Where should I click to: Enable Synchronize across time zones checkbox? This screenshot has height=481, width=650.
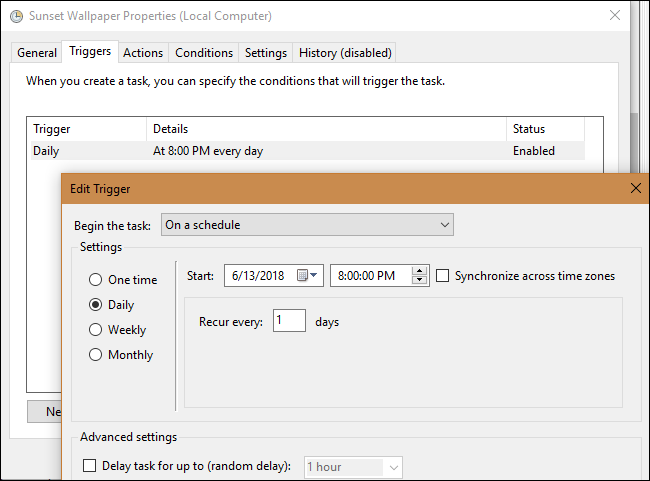pyautogui.click(x=442, y=276)
